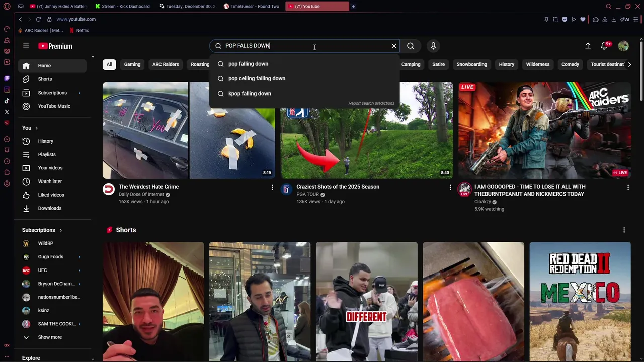Click inside the POP FALLS DOWN search field
This screenshot has width=644, height=362.
coord(304,46)
